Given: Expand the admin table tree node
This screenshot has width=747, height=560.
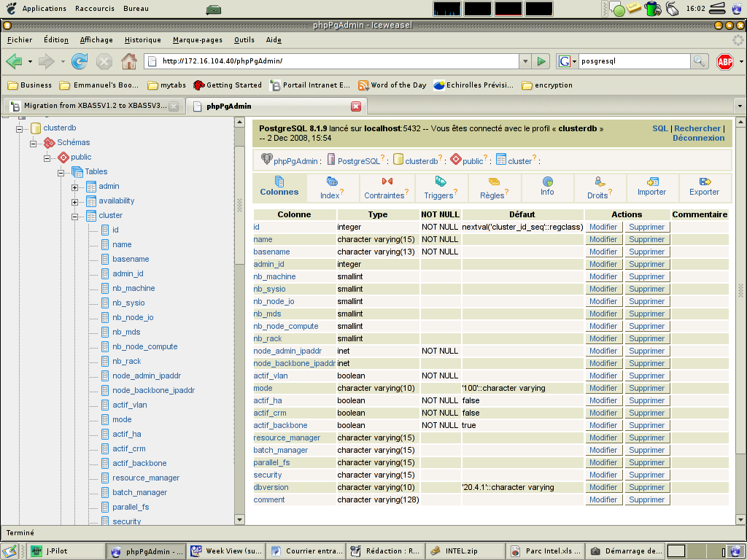Looking at the screenshot, I should [x=74, y=187].
